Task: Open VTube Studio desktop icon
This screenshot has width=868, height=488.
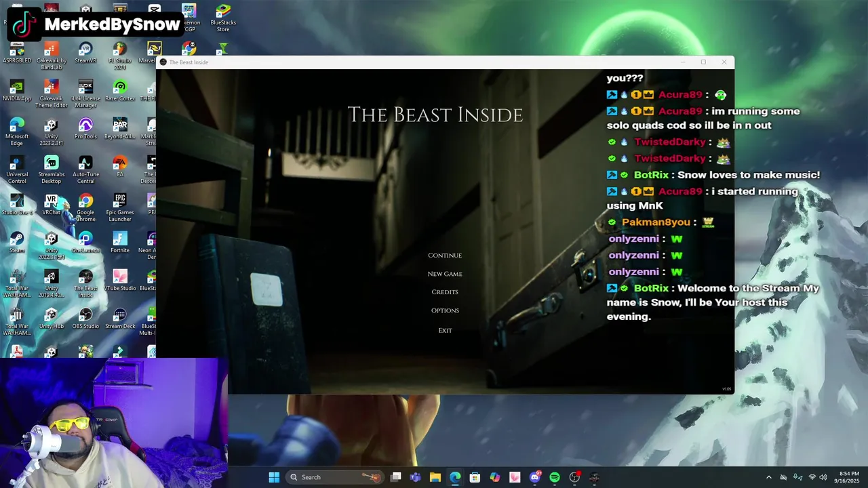Action: click(x=120, y=281)
